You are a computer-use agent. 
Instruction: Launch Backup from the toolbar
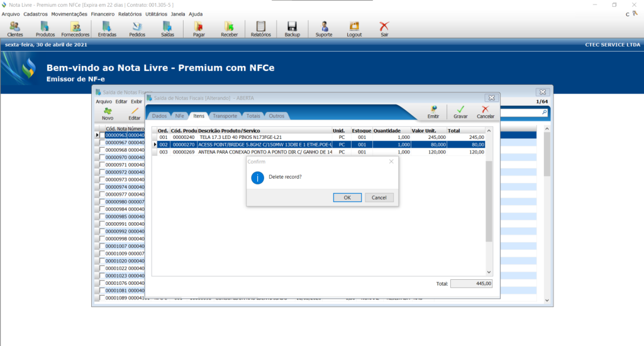292,29
